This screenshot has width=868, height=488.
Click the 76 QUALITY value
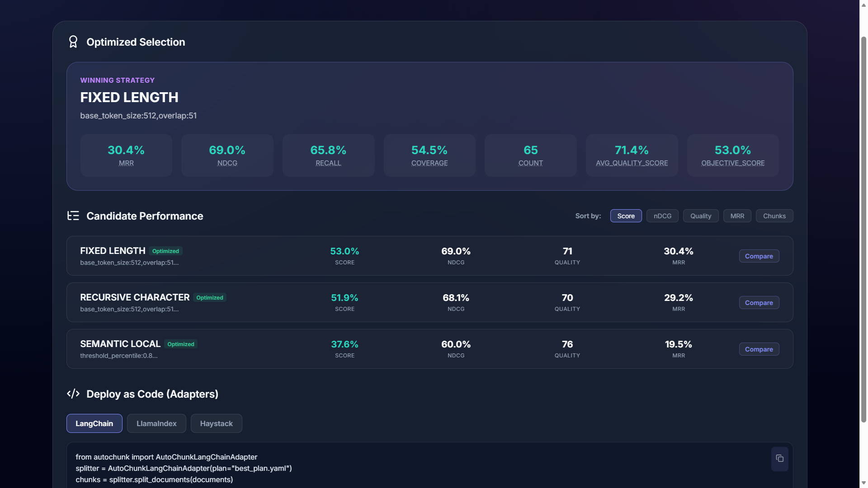(x=567, y=344)
